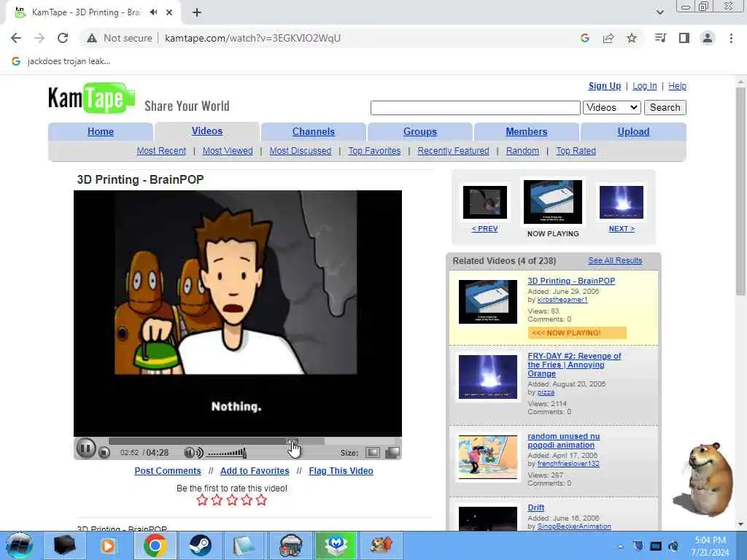The height and width of the screenshot is (560, 747).
Task: Go back in browser history
Action: (16, 38)
